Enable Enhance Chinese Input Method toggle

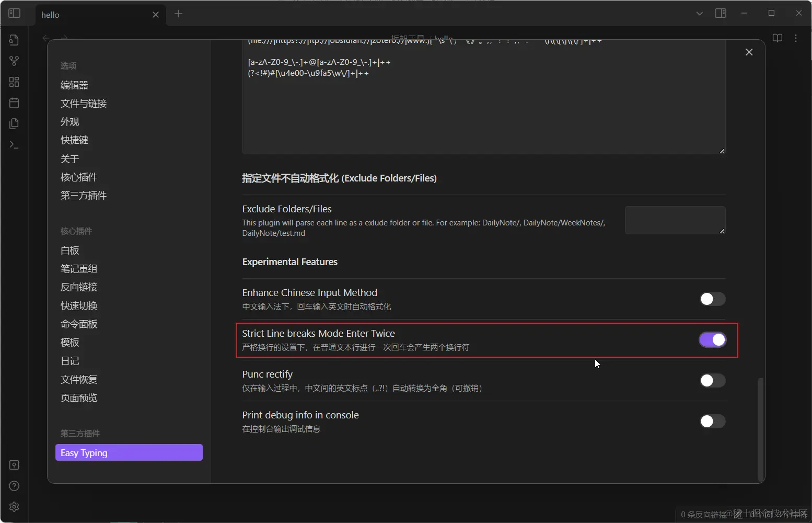(713, 299)
